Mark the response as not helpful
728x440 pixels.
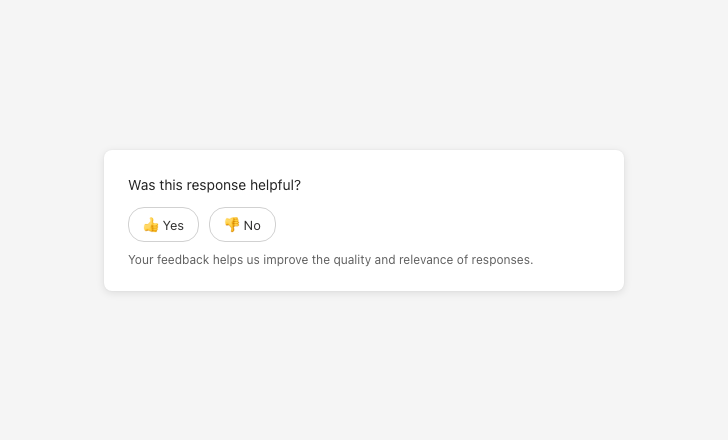242,225
